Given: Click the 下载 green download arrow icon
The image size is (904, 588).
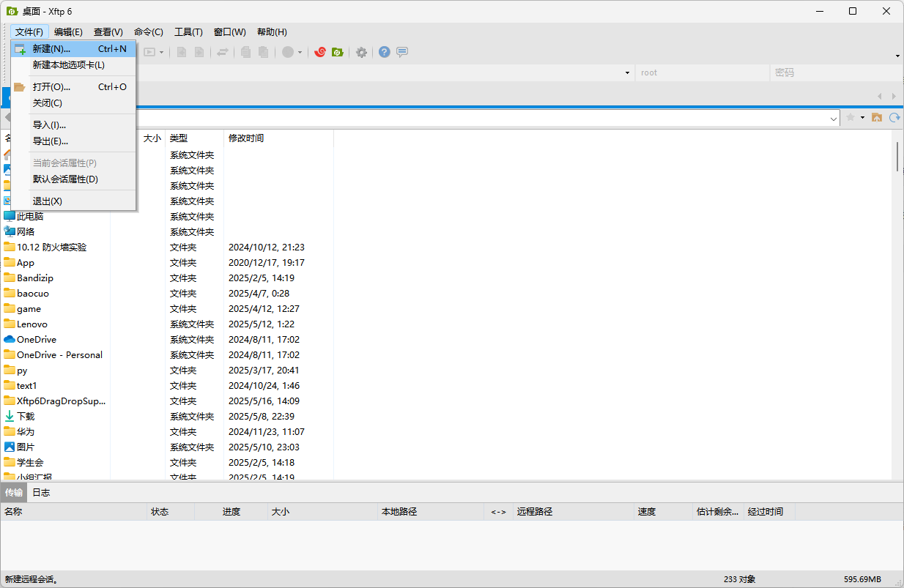Looking at the screenshot, I should click(x=10, y=416).
